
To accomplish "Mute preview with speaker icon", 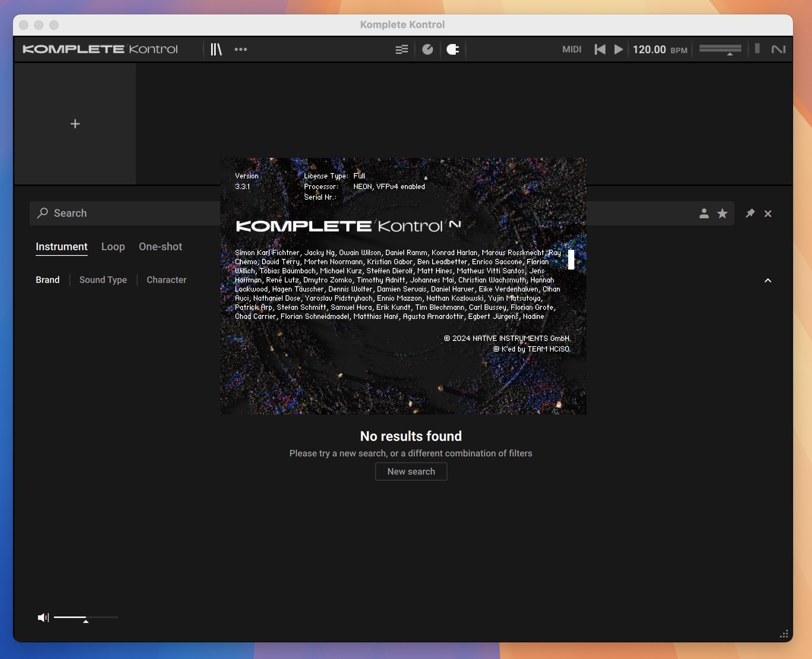I will [43, 618].
